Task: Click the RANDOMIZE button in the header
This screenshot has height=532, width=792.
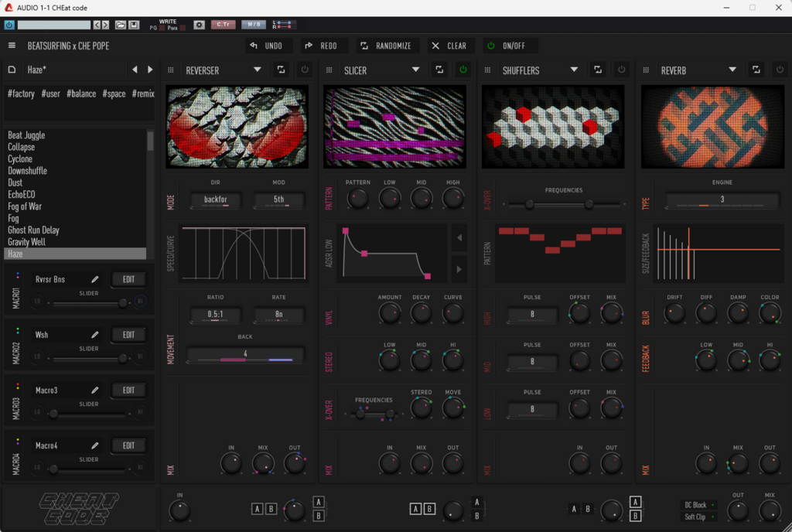Action: click(x=387, y=46)
